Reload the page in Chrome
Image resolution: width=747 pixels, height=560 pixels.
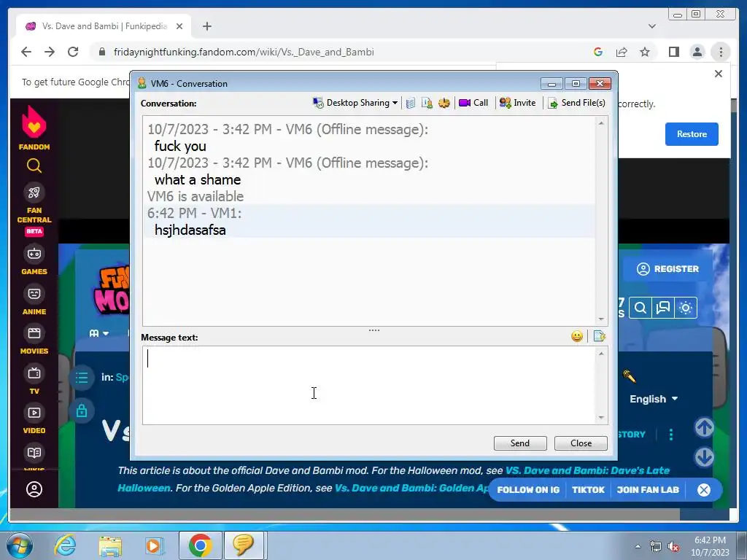click(x=73, y=52)
